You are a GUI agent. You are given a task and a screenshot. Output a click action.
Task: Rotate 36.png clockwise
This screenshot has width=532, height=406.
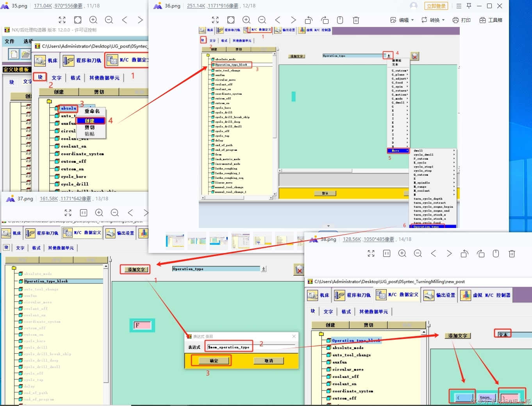[325, 20]
